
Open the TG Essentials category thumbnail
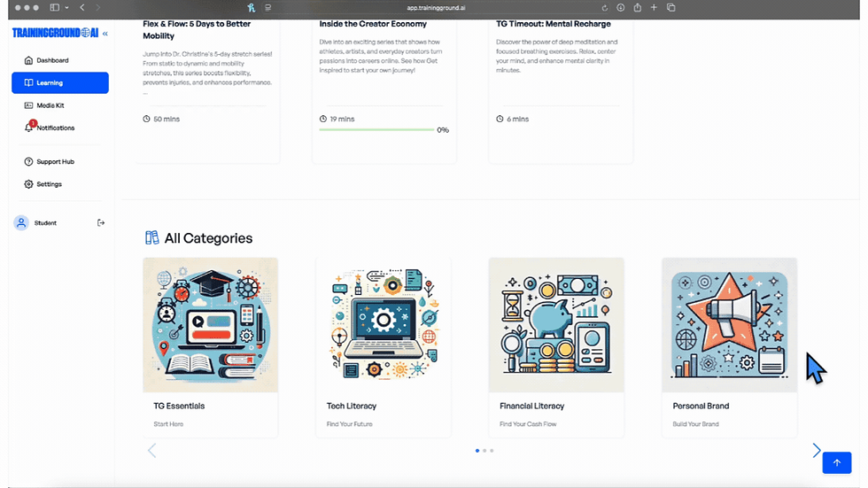pyautogui.click(x=211, y=325)
